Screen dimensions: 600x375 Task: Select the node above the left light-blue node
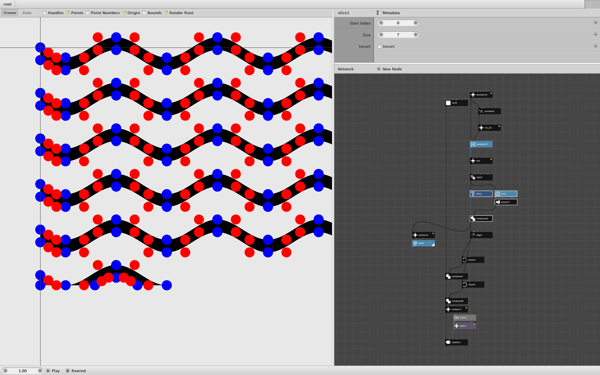point(423,235)
